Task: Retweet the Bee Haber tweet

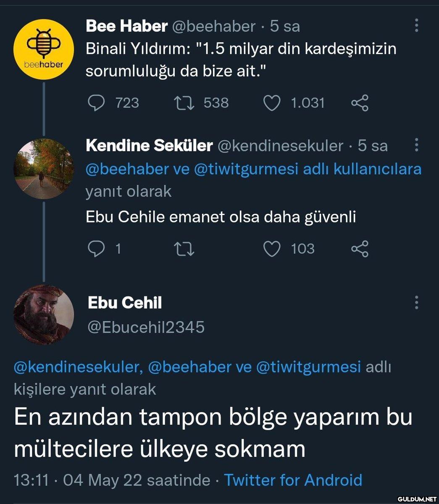Action: coord(184,103)
